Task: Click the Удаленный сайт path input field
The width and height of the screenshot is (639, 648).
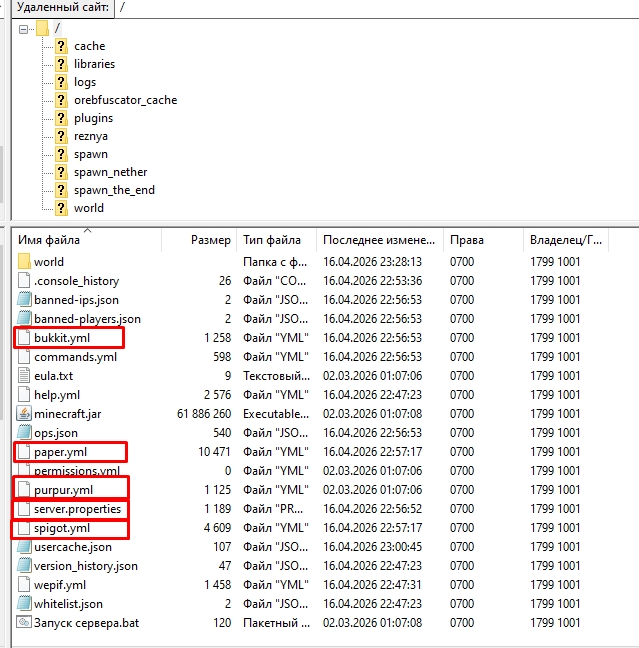Action: click(375, 7)
